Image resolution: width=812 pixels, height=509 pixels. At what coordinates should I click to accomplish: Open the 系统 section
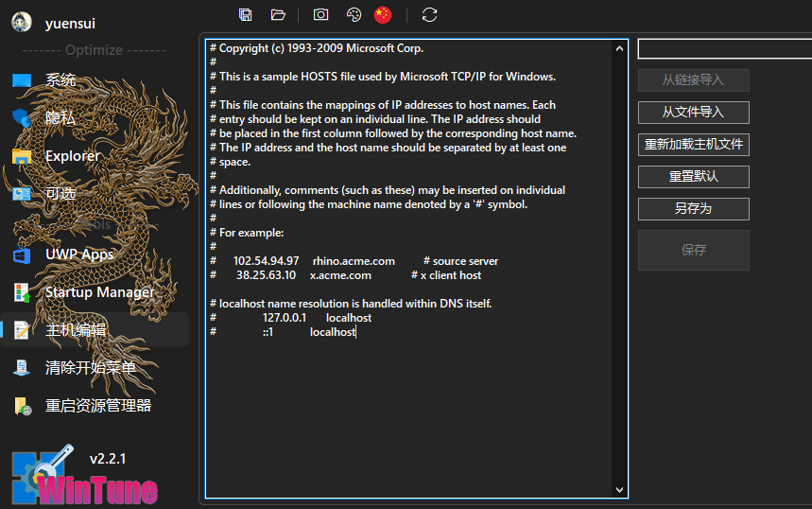(60, 80)
